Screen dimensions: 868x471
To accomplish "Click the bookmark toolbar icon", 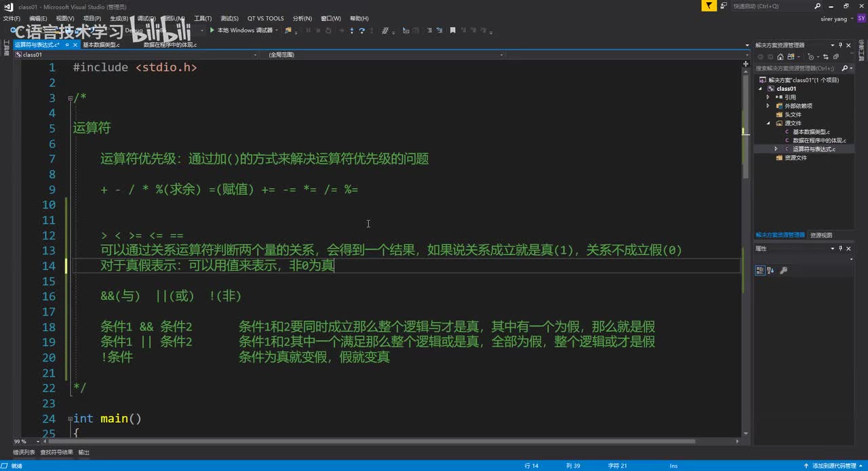I will (x=453, y=31).
